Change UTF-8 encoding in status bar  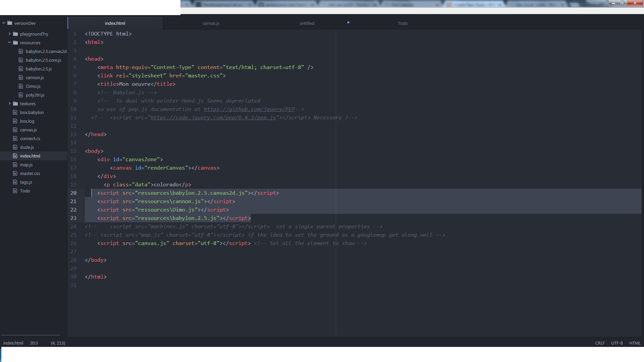(x=617, y=343)
